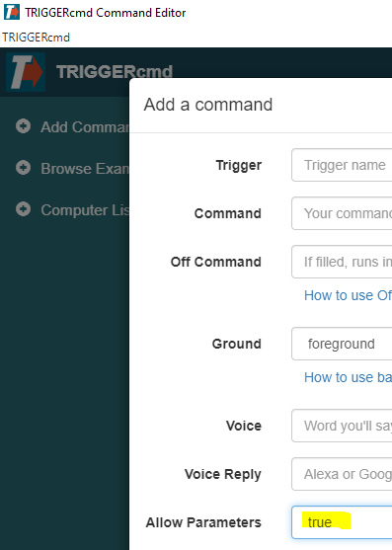Click the plus icon beside Computer List
The width and height of the screenshot is (392, 550).
tap(23, 209)
